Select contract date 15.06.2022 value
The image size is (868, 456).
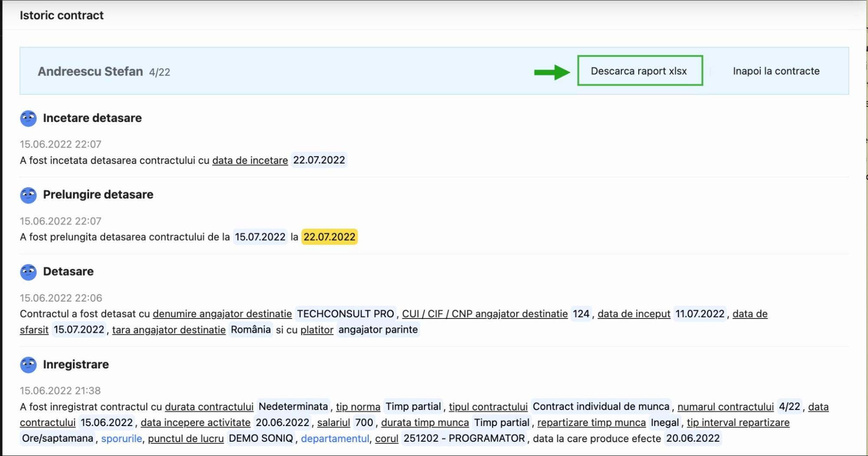point(106,423)
